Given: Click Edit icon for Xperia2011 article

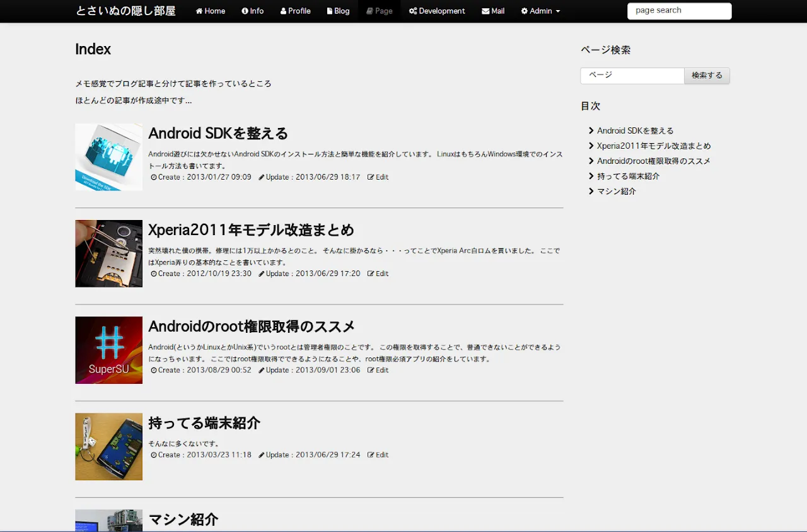Looking at the screenshot, I should click(371, 274).
